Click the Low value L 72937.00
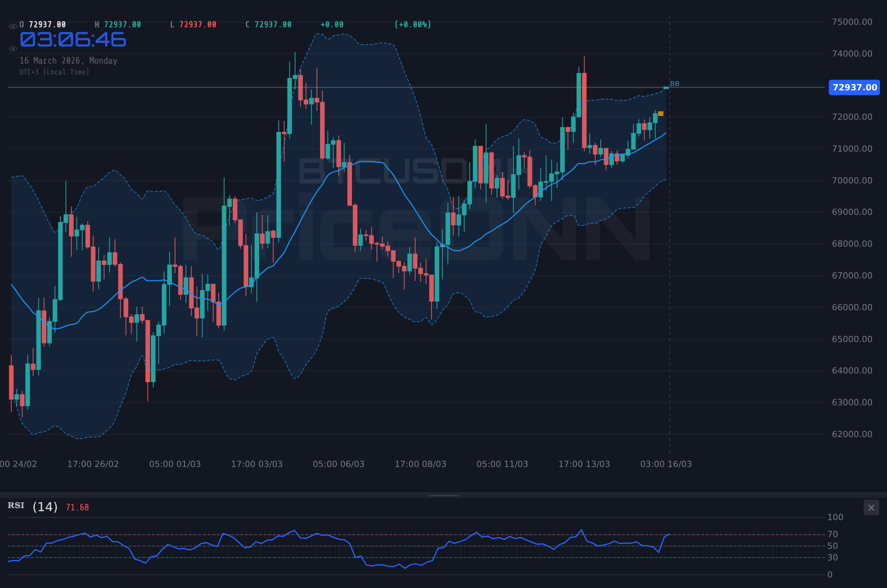 tap(193, 24)
